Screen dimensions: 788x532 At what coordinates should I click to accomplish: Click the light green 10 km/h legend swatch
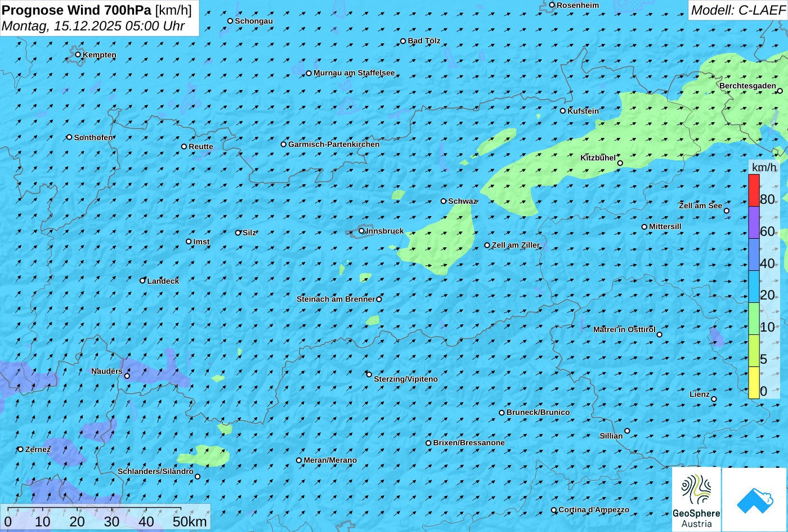coord(754,319)
